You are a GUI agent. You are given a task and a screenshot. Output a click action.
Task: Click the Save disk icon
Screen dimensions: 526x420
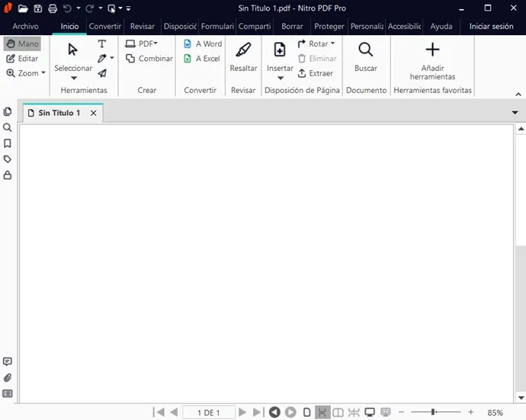pos(38,8)
